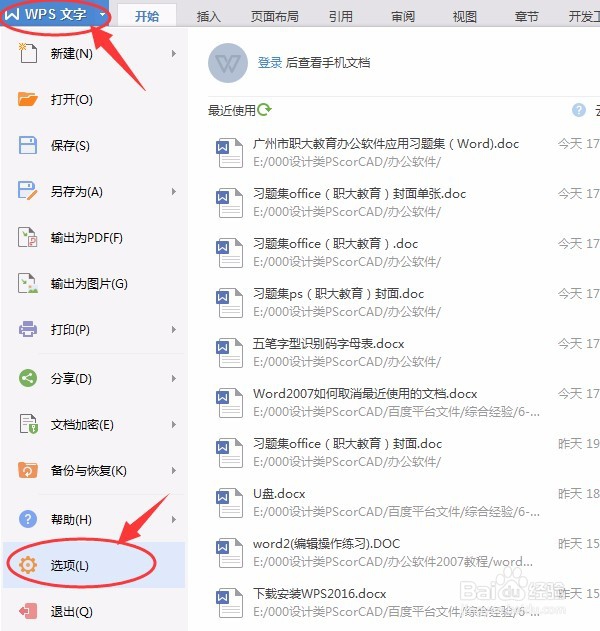Click the gear icon beside 选项(L)

(28, 565)
